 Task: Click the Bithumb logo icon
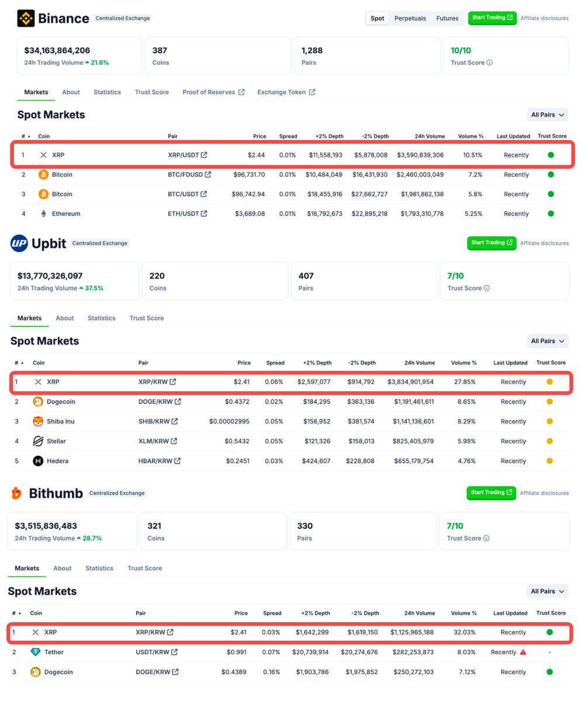pos(17,494)
